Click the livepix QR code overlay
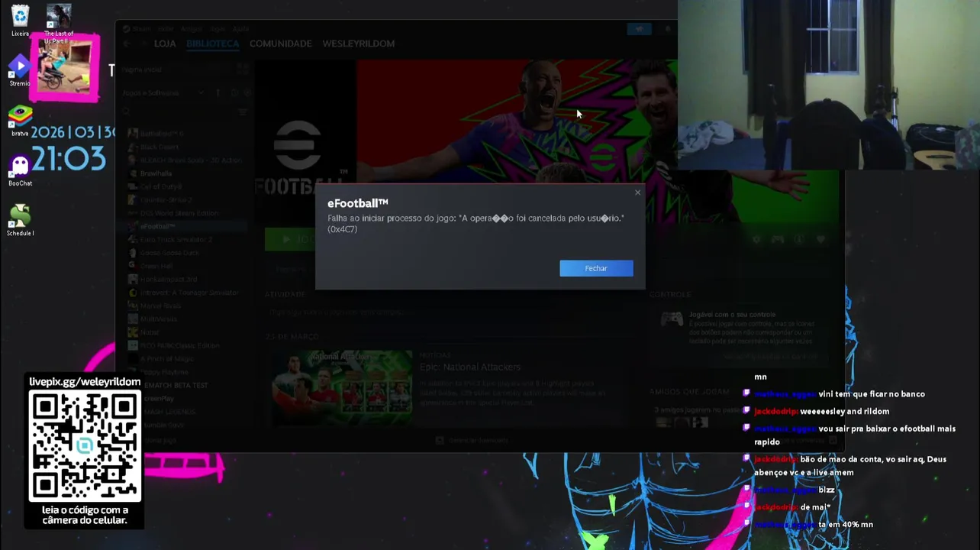Image resolution: width=980 pixels, height=550 pixels. [x=85, y=445]
